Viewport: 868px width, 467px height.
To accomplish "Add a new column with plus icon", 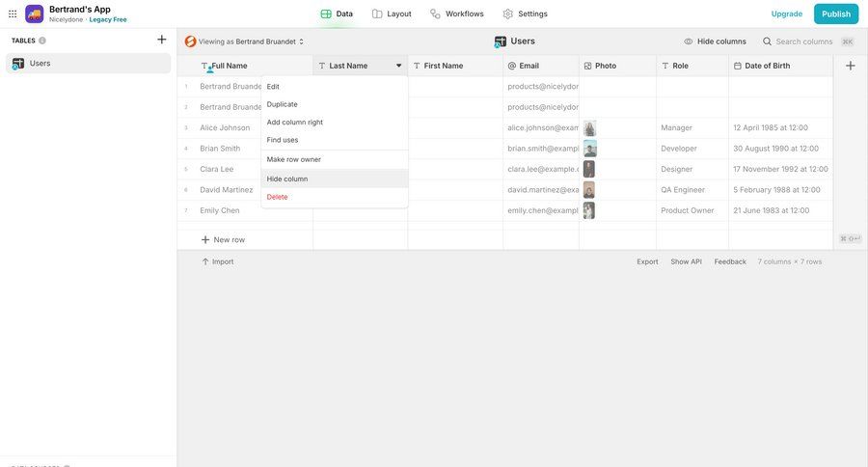I will (851, 66).
